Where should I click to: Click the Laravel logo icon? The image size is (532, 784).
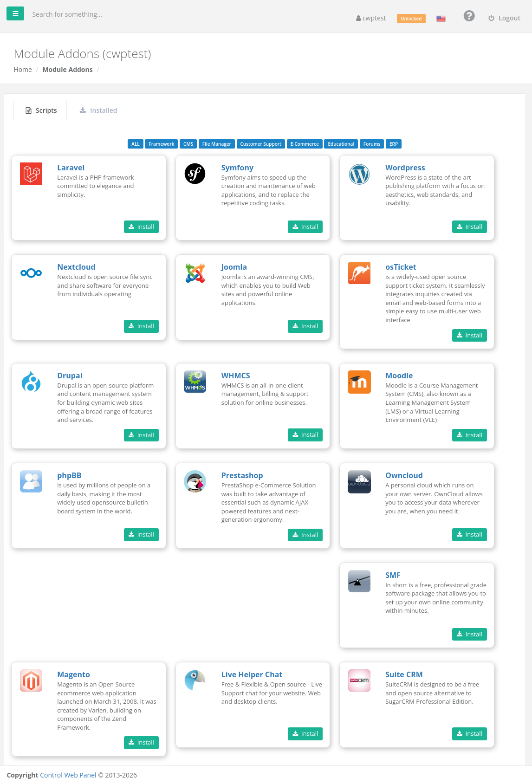click(x=31, y=174)
